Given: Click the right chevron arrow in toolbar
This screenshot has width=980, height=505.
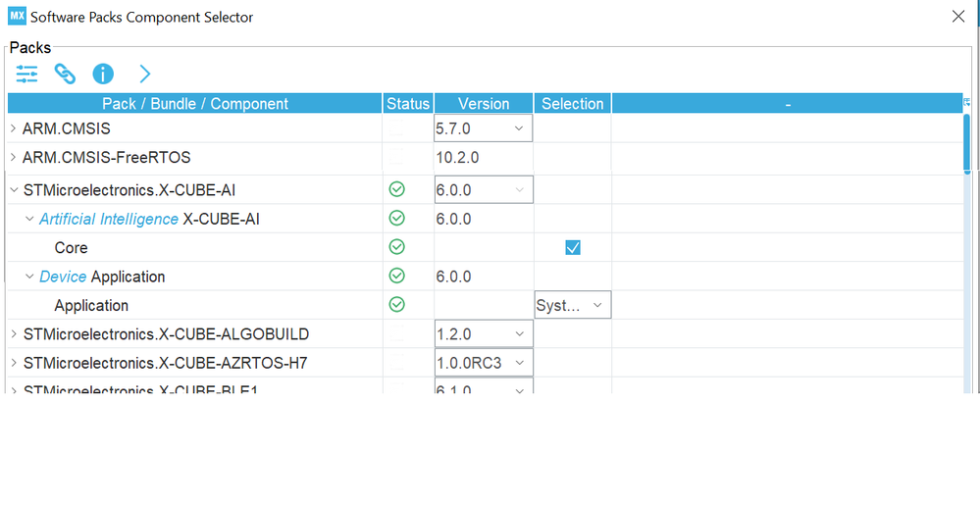Looking at the screenshot, I should coord(145,74).
